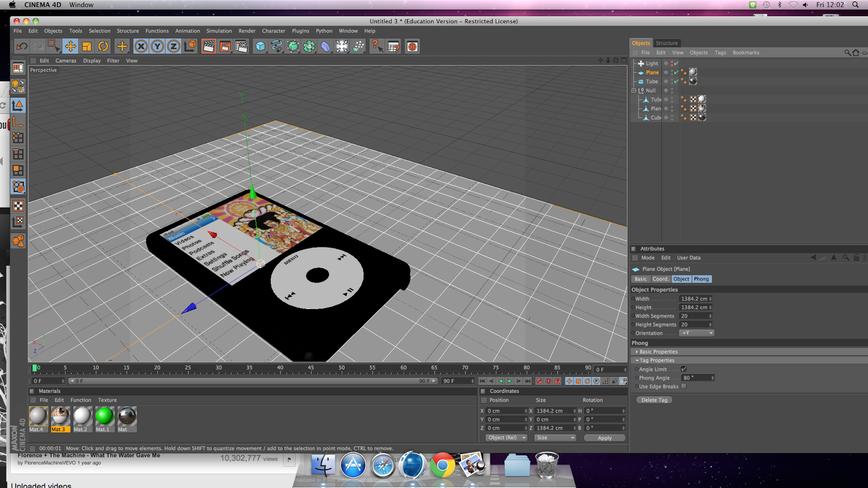
Task: Open Finder from the Dock
Action: tap(323, 465)
